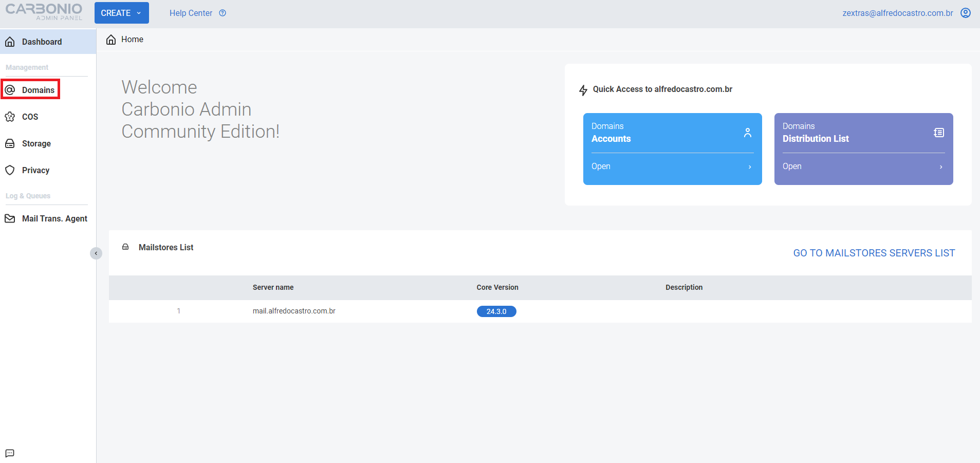The width and height of the screenshot is (980, 463).
Task: Click Open on the Accounts card
Action: tap(601, 166)
